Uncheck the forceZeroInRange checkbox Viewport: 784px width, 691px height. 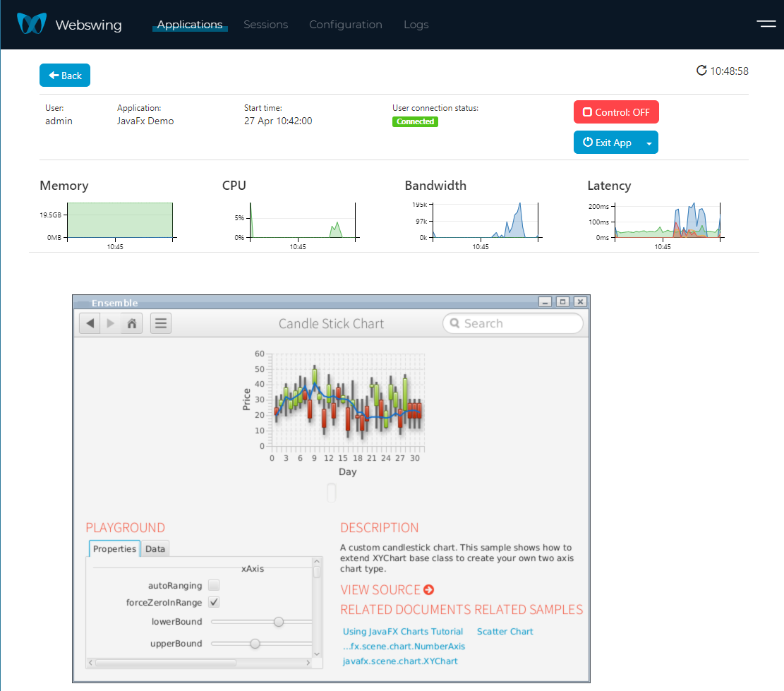point(214,602)
